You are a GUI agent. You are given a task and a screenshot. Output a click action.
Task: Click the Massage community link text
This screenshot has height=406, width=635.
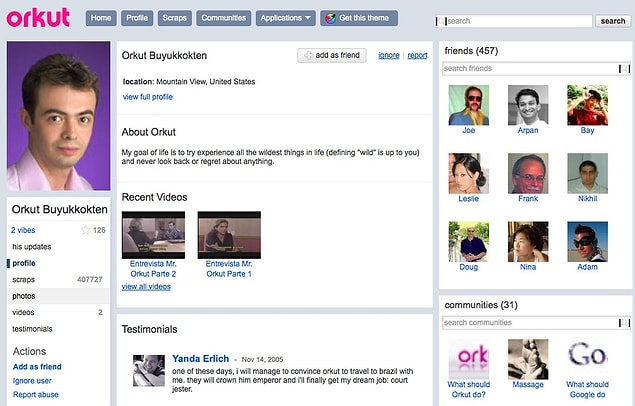click(x=528, y=385)
